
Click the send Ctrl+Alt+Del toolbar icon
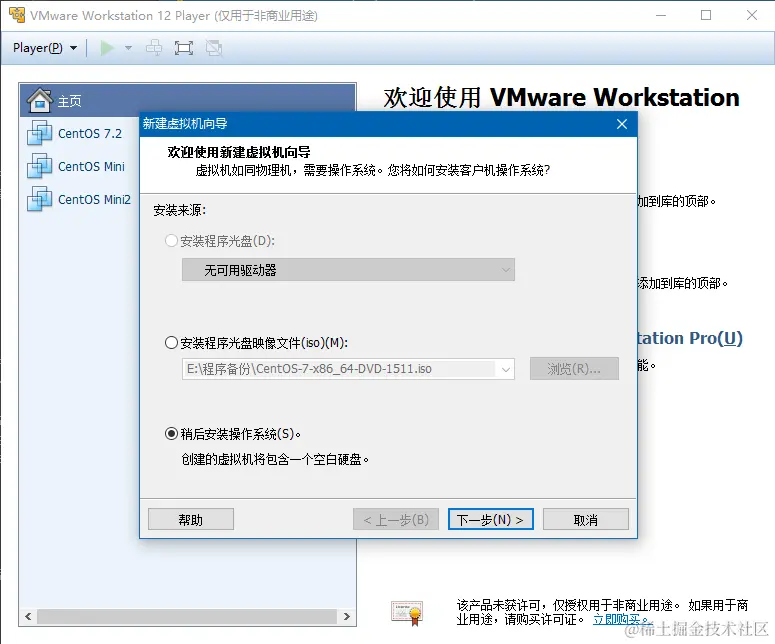coord(154,48)
